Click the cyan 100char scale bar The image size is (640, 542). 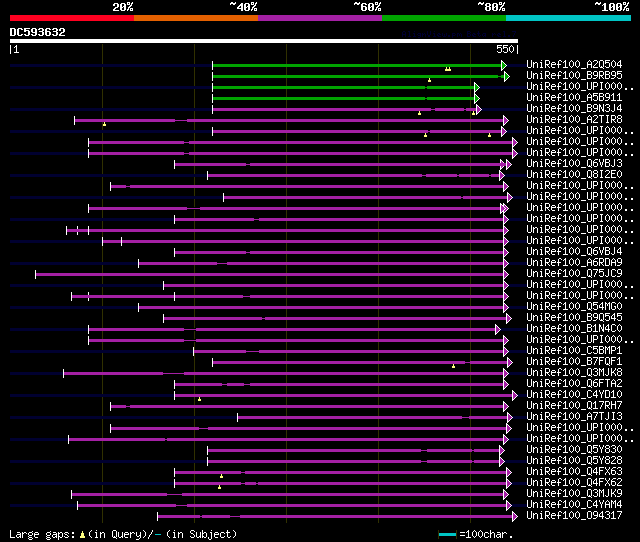(x=447, y=534)
